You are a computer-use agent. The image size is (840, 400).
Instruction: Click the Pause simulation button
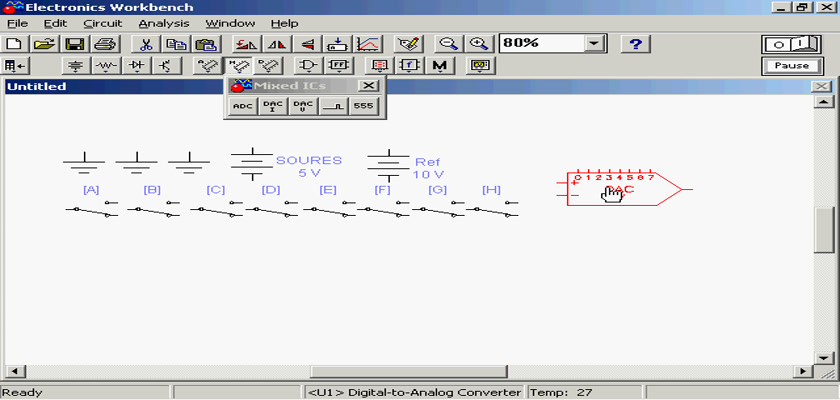coord(791,66)
